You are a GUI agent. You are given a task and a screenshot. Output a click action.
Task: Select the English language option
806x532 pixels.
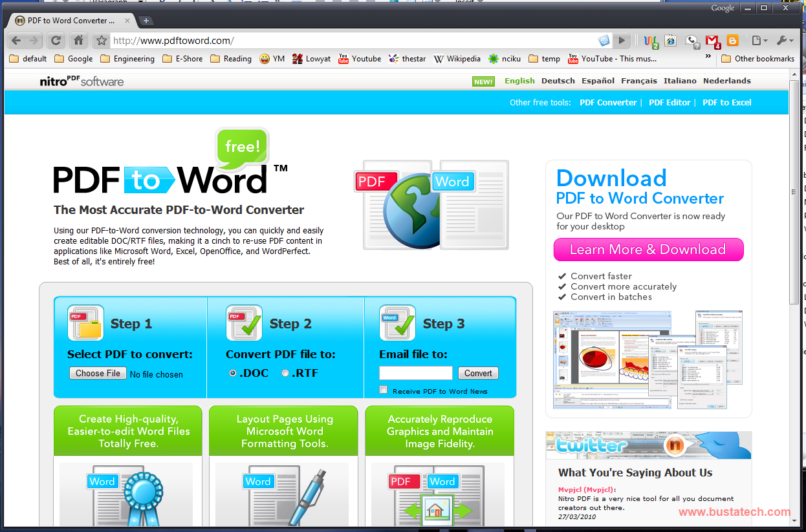click(520, 81)
